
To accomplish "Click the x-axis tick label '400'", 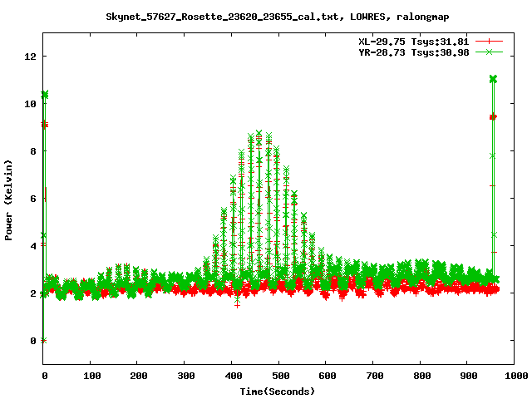I will pyautogui.click(x=233, y=376).
